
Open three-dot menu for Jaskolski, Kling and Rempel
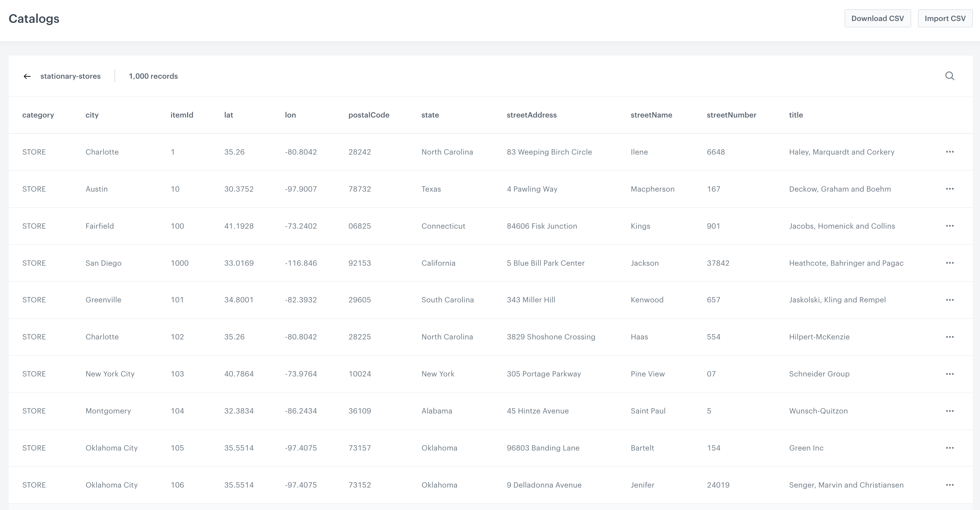[950, 300]
